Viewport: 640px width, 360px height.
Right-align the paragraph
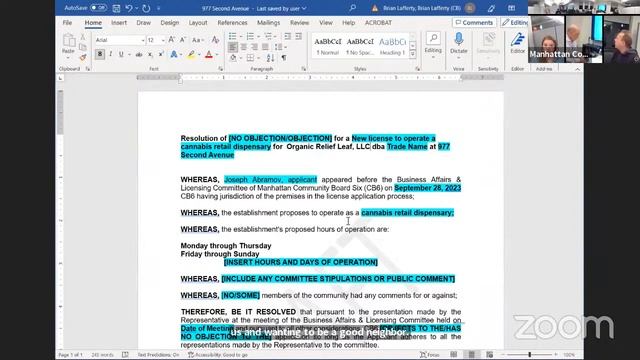pos(254,47)
